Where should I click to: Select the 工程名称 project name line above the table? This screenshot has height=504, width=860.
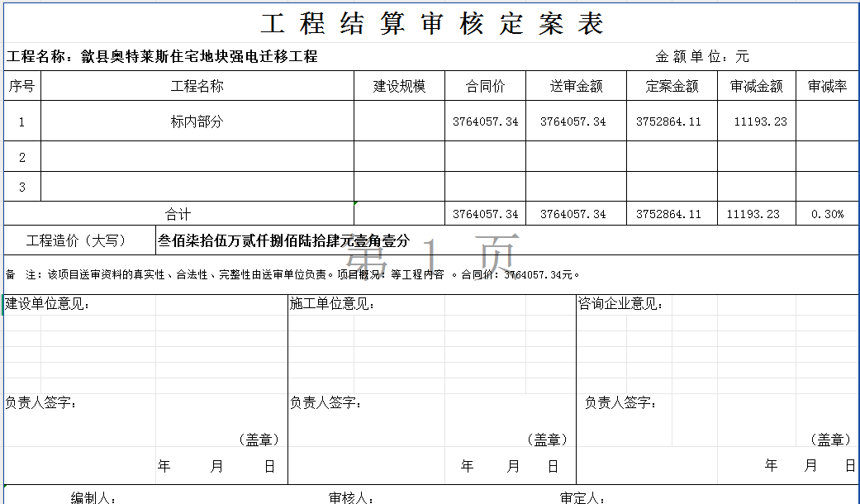[163, 57]
